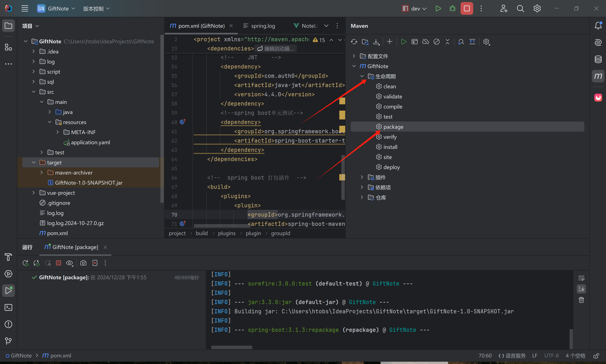Download Maven sources and documentation
The width and height of the screenshot is (606, 364).
pyautogui.click(x=376, y=42)
